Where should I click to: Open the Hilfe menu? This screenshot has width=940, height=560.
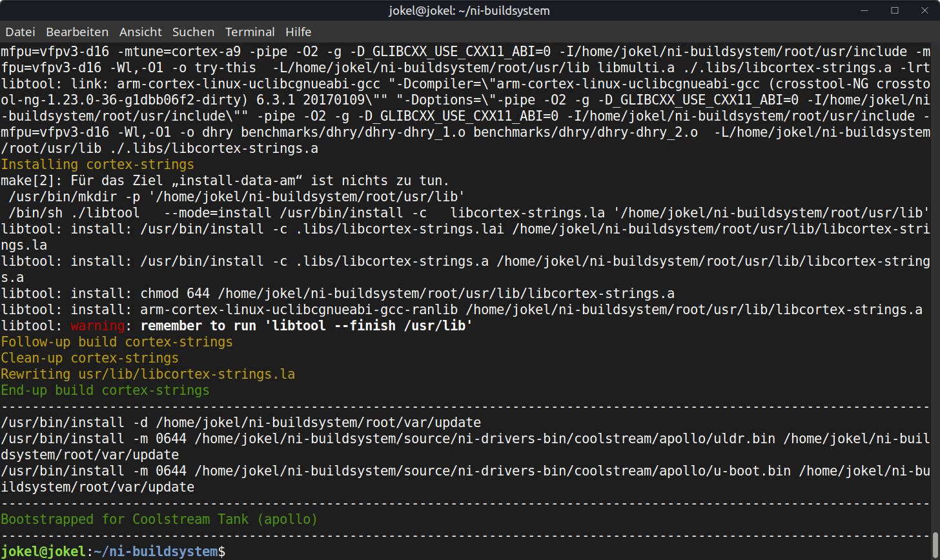298,32
